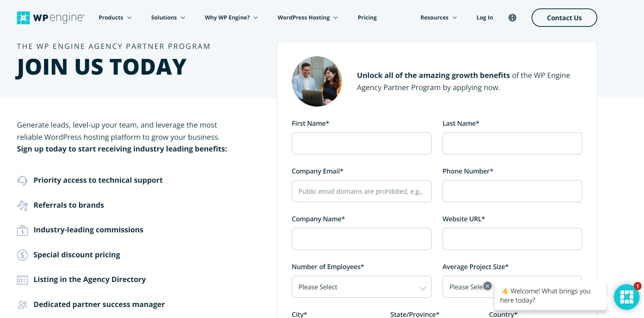
Task: Click the Agency Directory listing icon
Action: point(22,280)
